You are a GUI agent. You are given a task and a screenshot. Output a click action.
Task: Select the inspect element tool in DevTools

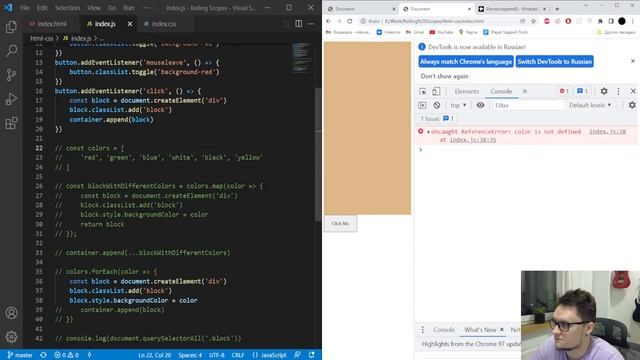[x=422, y=91]
